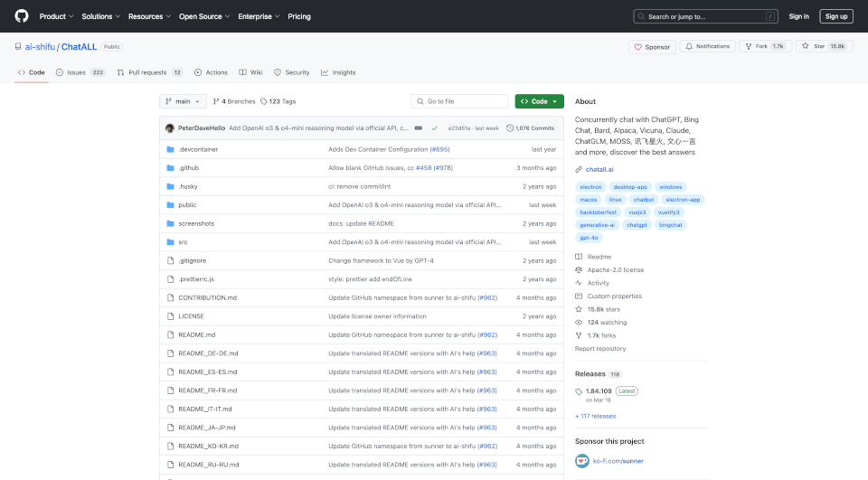
Task: Click the Notifications bell icon
Action: 690,46
